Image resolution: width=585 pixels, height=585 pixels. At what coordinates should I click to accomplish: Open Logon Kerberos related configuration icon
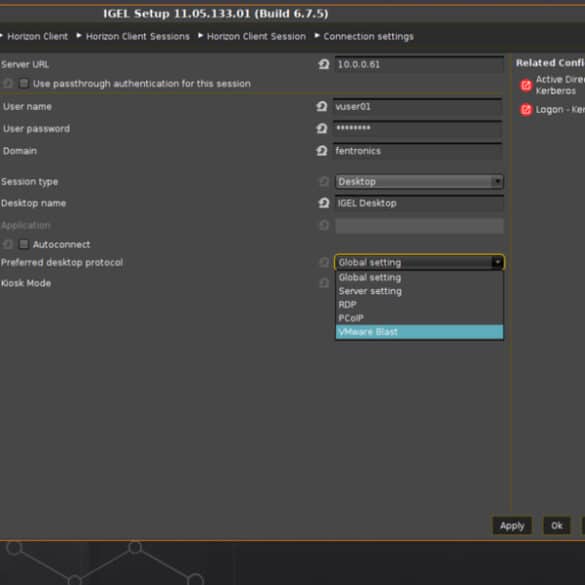(x=526, y=110)
